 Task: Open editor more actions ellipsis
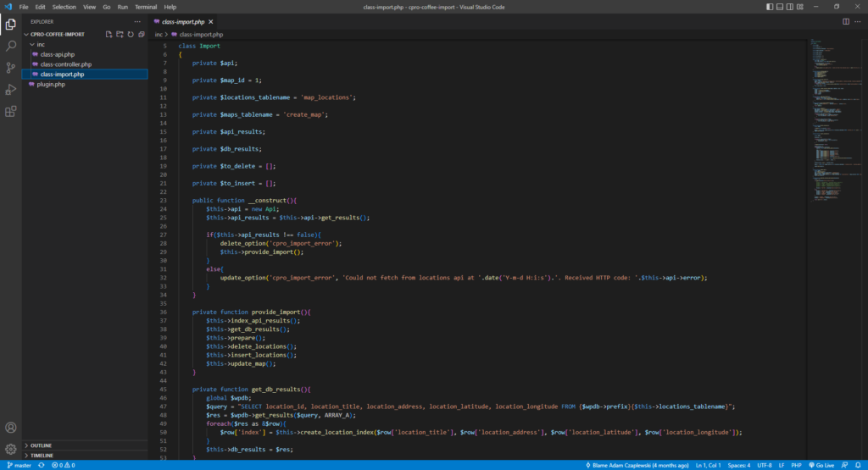click(858, 21)
